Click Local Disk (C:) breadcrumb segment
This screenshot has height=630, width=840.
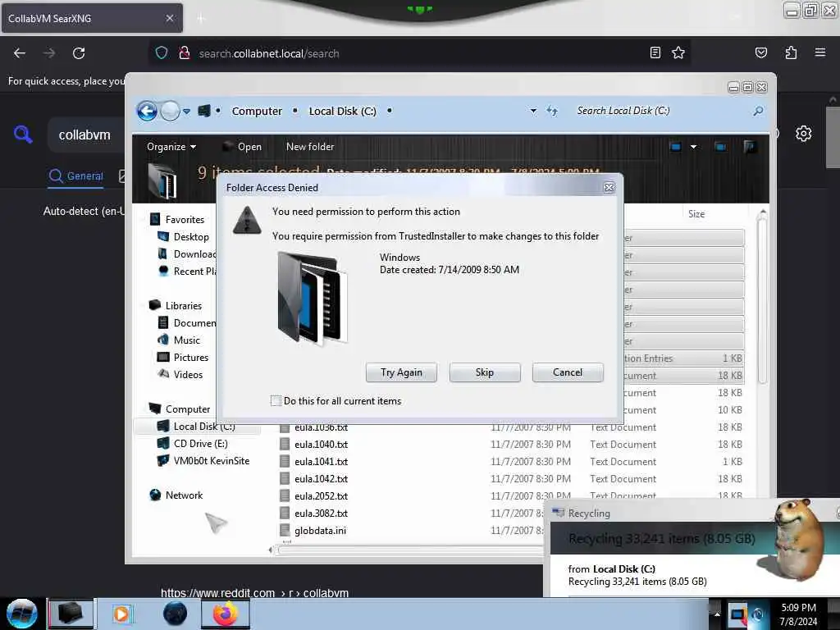coord(342,111)
